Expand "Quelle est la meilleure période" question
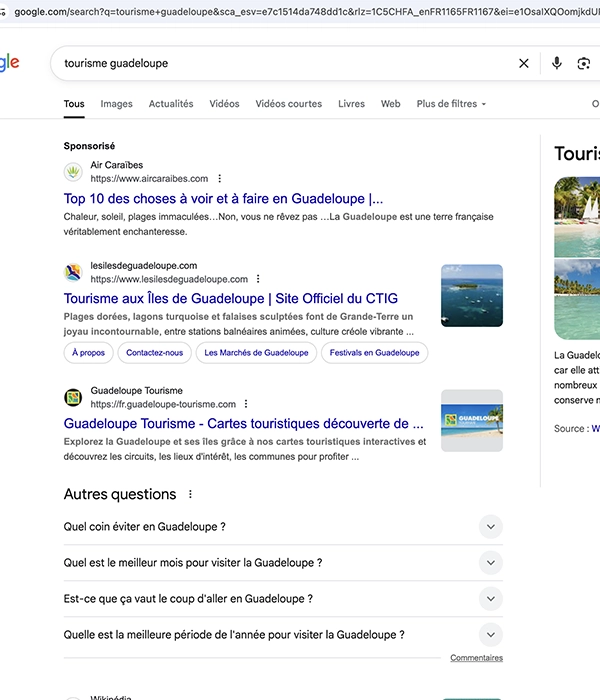Viewport: 600px width, 700px height. 283,635
